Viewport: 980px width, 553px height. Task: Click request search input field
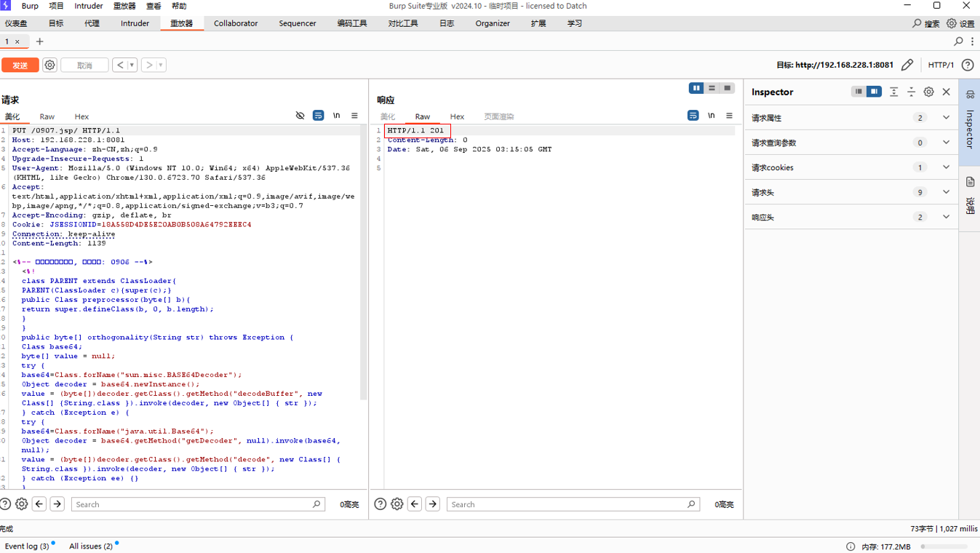198,504
